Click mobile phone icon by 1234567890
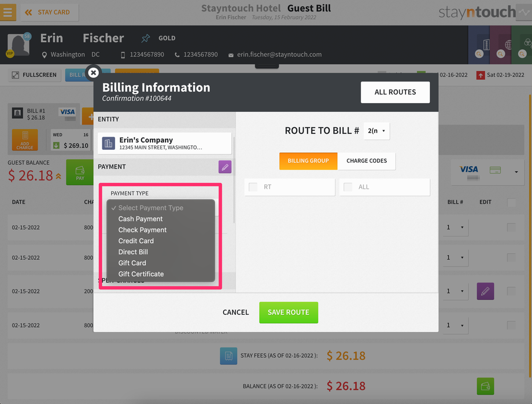 click(x=123, y=55)
